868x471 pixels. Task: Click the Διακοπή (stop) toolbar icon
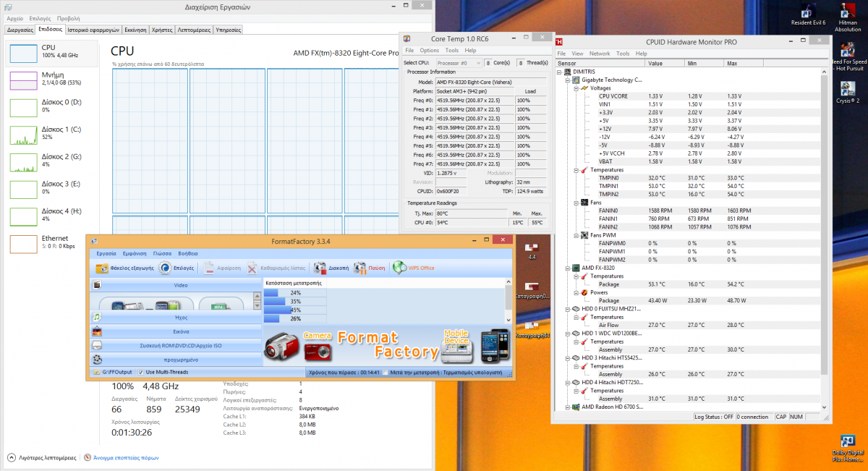320,268
